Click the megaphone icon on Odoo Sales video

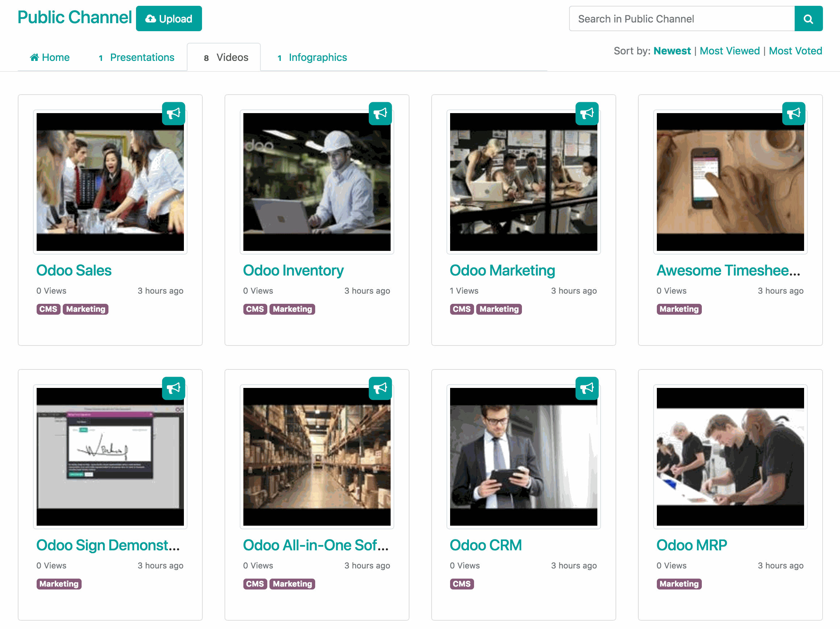[x=174, y=113]
